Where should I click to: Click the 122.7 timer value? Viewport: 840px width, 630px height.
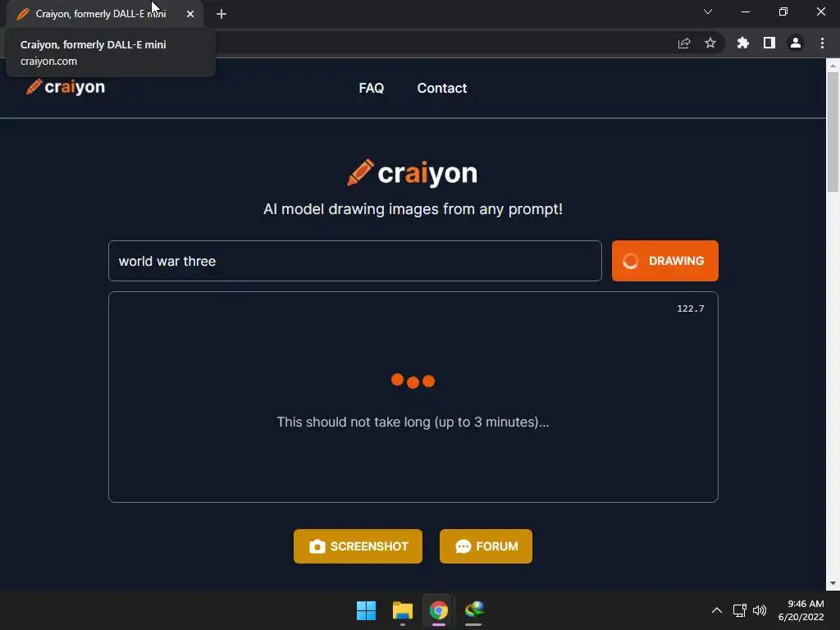(x=691, y=308)
